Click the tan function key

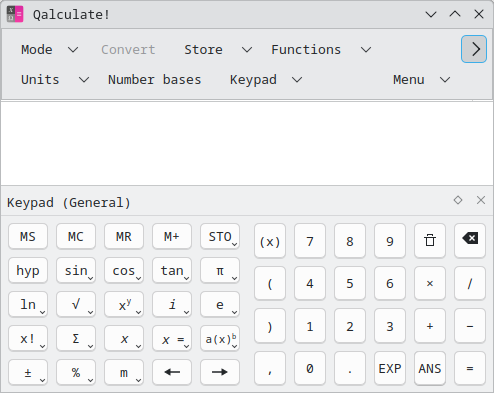click(x=172, y=270)
